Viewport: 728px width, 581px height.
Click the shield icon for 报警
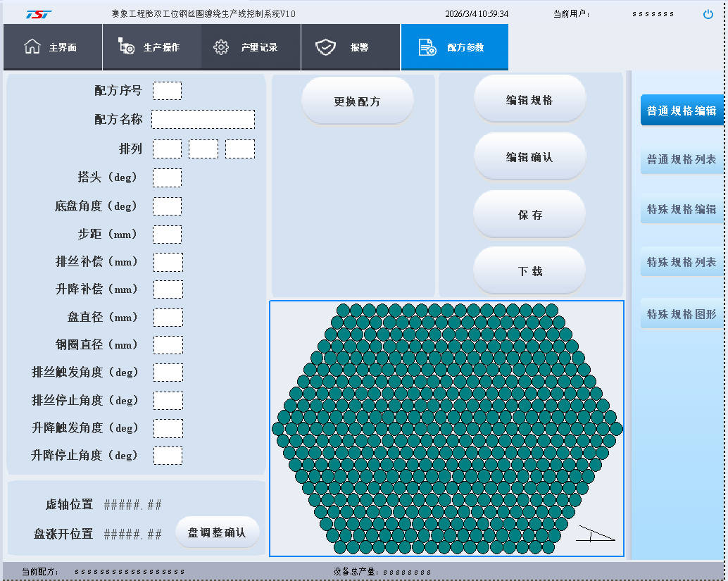point(325,47)
